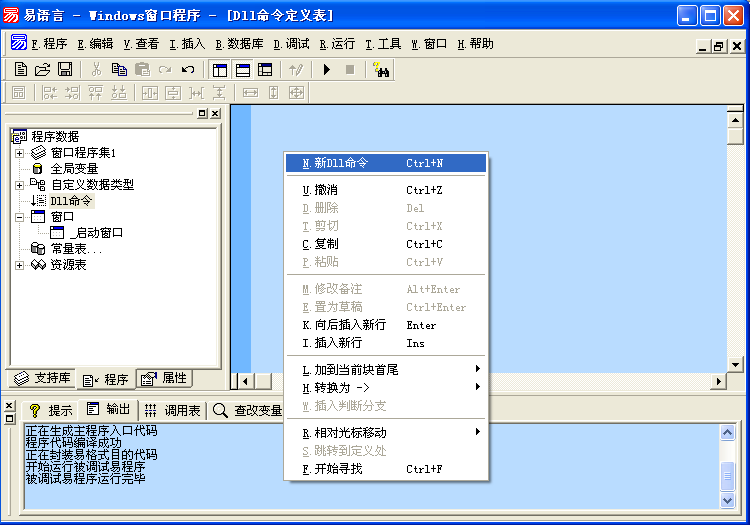Toggle the first window layout toolbar icon
This screenshot has width=750, height=525.
(220, 70)
